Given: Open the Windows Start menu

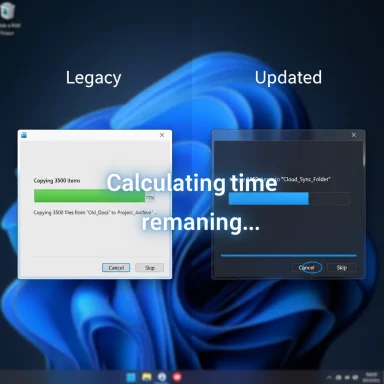Looking at the screenshot, I should [x=131, y=377].
